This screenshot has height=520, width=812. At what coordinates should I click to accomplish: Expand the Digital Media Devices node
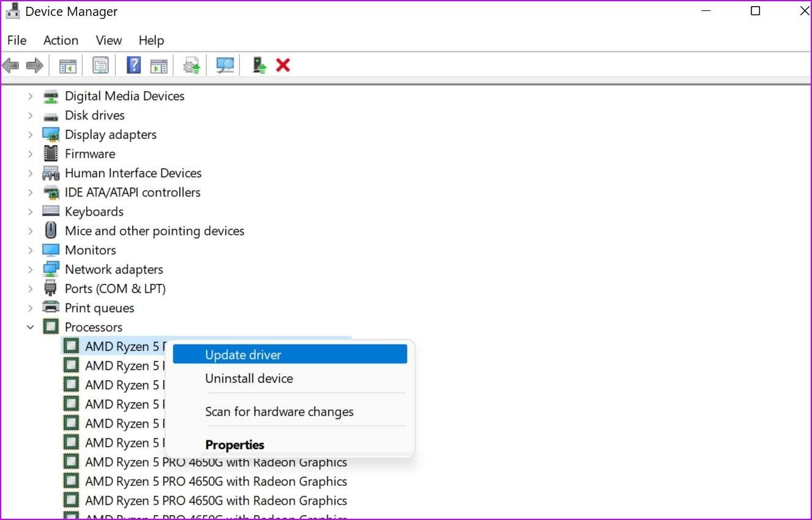click(30, 96)
